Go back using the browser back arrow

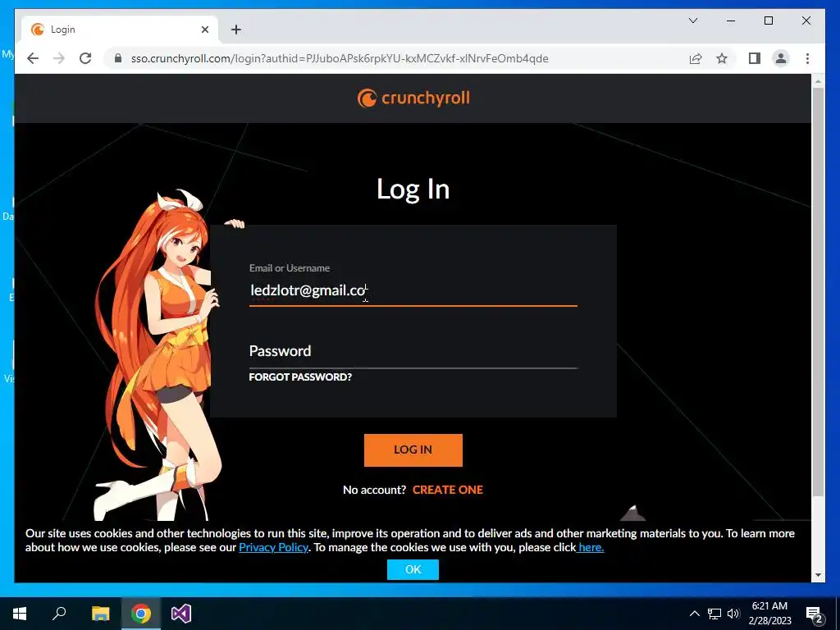pyautogui.click(x=33, y=58)
